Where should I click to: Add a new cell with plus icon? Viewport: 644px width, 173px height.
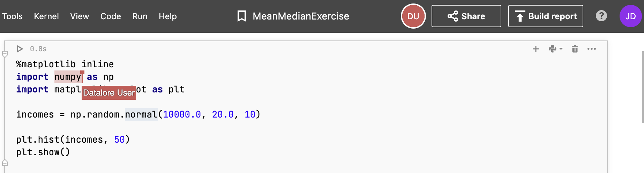click(536, 49)
